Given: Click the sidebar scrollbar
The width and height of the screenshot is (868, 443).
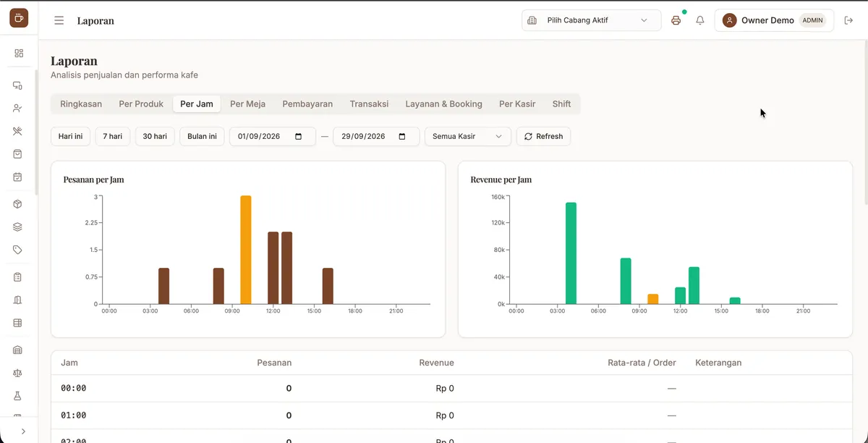Looking at the screenshot, I should click(x=36, y=132).
